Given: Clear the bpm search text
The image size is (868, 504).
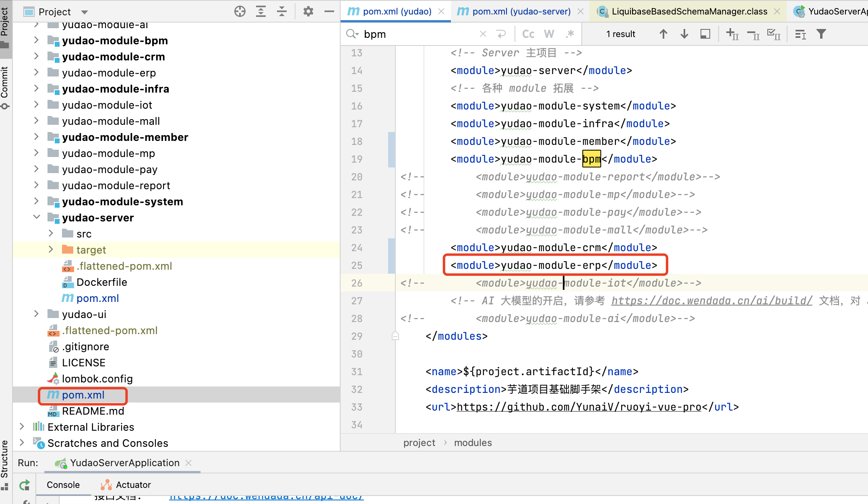Looking at the screenshot, I should 483,34.
